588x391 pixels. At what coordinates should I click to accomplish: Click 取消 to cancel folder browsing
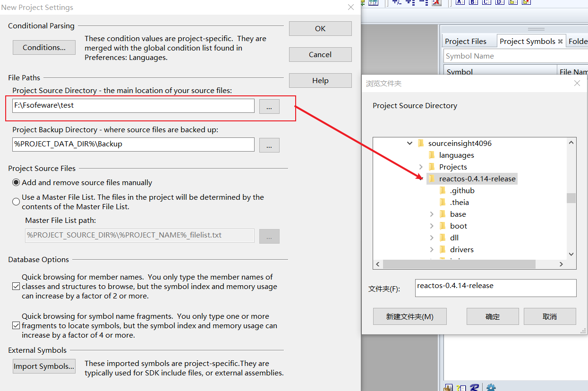pos(550,316)
